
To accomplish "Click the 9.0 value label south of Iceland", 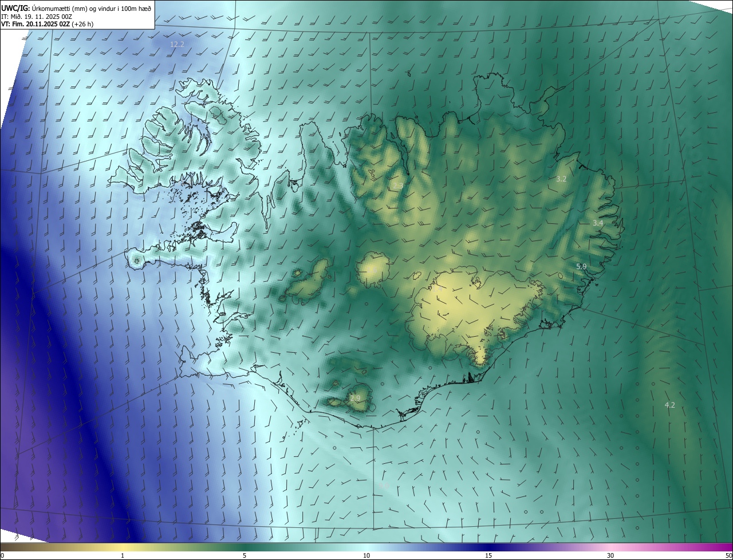I will (383, 486).
